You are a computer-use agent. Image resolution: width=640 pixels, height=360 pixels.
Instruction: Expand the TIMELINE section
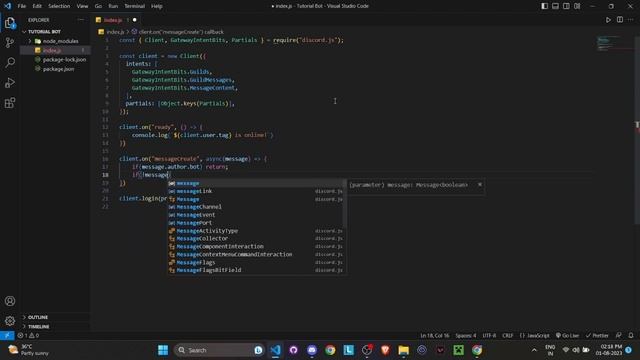(x=39, y=327)
